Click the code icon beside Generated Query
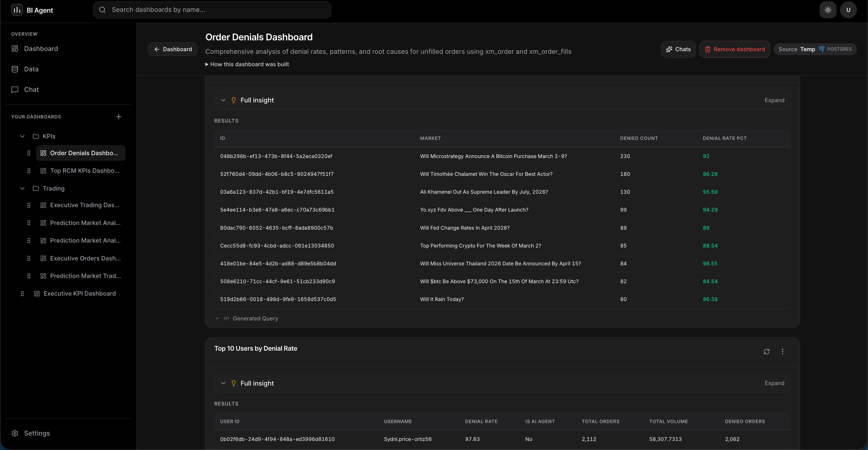 (x=227, y=318)
